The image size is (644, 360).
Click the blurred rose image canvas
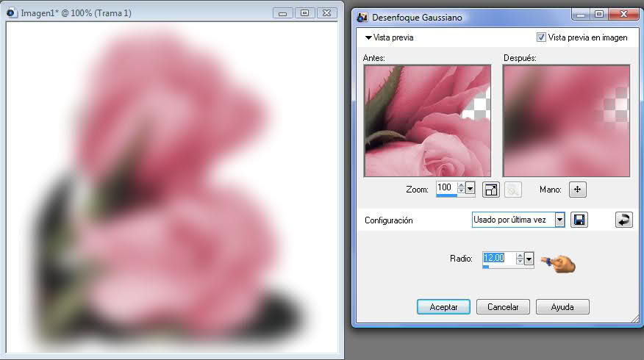coord(172,187)
